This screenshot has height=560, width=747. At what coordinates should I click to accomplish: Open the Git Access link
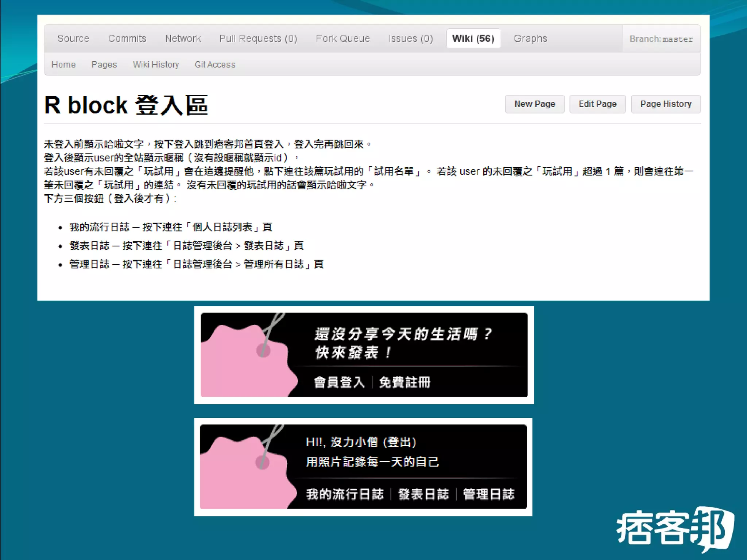point(215,65)
